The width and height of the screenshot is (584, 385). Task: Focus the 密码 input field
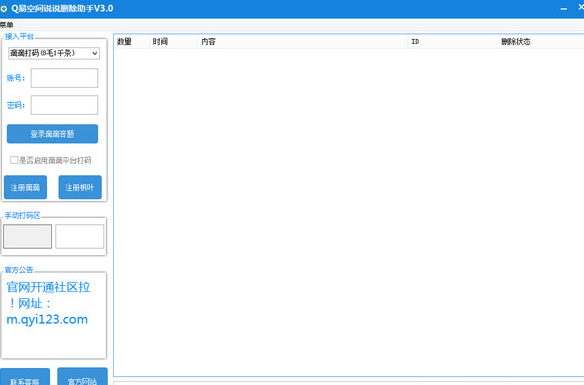tap(64, 105)
